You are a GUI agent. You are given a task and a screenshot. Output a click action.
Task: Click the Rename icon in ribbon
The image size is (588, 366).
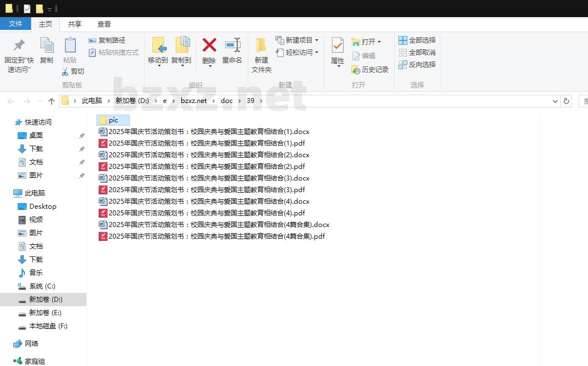[232, 45]
